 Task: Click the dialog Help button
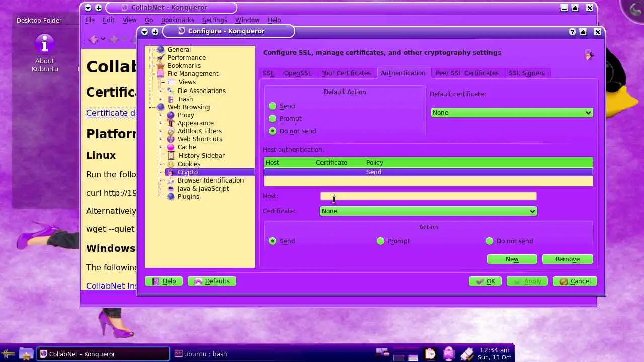164,281
